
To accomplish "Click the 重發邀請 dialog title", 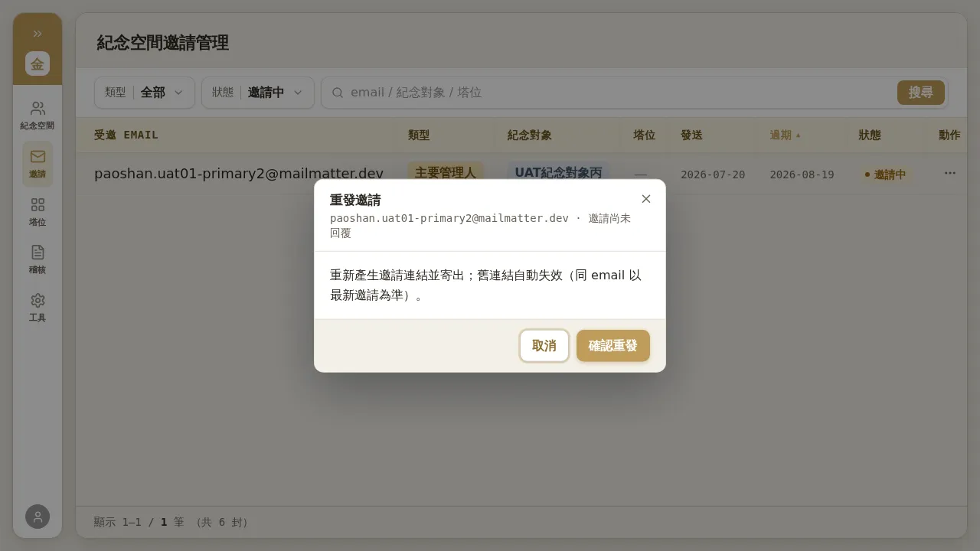I will [355, 200].
